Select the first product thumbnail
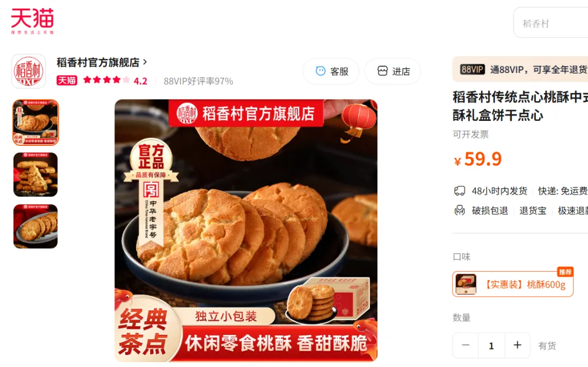This screenshot has width=588, height=367. click(35, 122)
